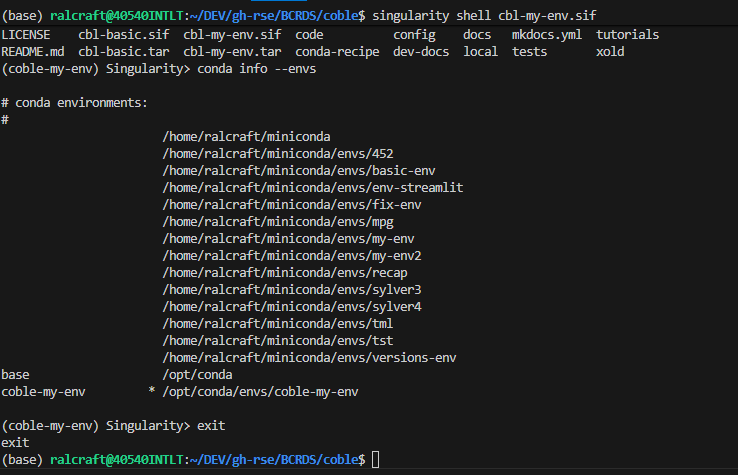Click the /home/ralcraft/miniconda path
Viewport: 738px width, 475px height.
[246, 137]
